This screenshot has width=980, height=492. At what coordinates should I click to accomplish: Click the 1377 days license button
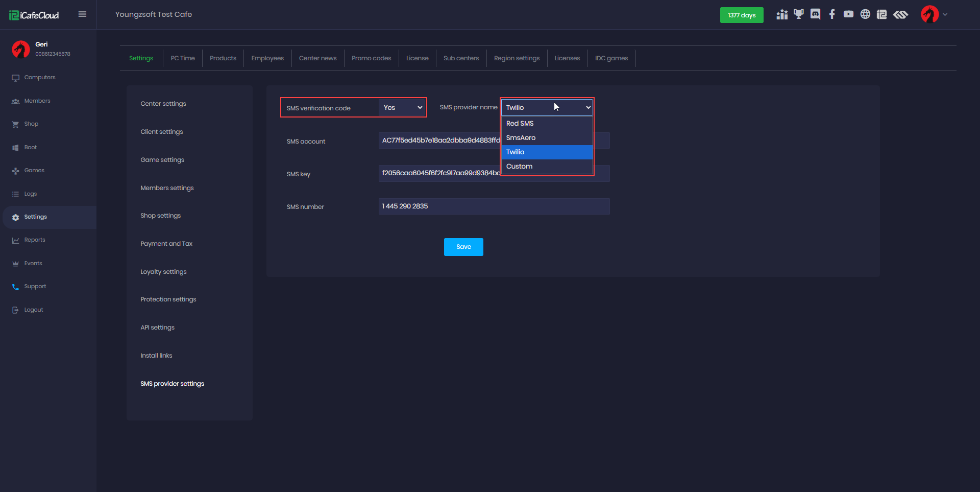(x=742, y=15)
